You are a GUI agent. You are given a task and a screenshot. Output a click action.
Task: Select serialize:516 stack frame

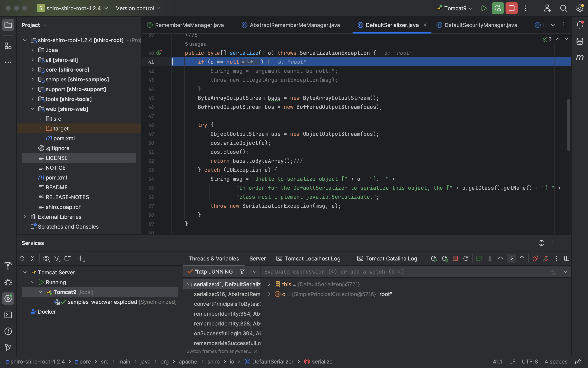coord(222,294)
